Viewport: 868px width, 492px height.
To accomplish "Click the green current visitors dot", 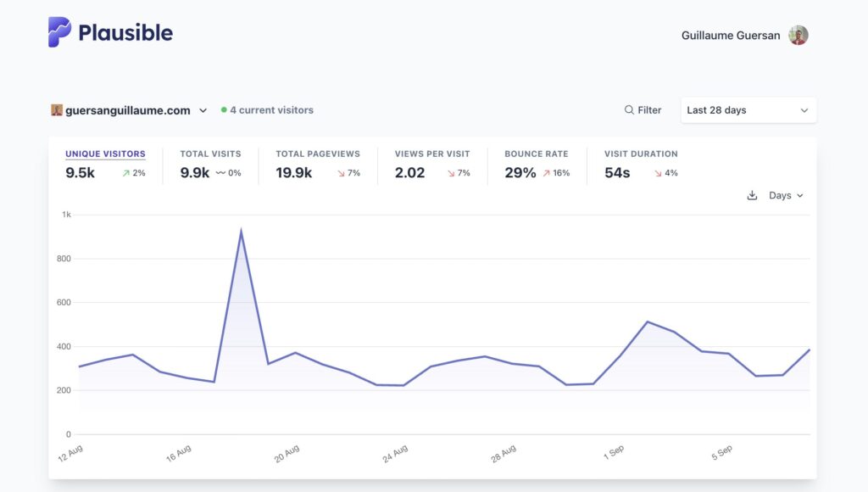I will point(224,110).
